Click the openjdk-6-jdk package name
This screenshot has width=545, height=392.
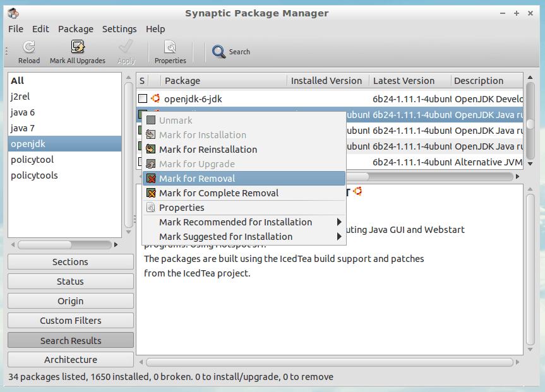193,99
